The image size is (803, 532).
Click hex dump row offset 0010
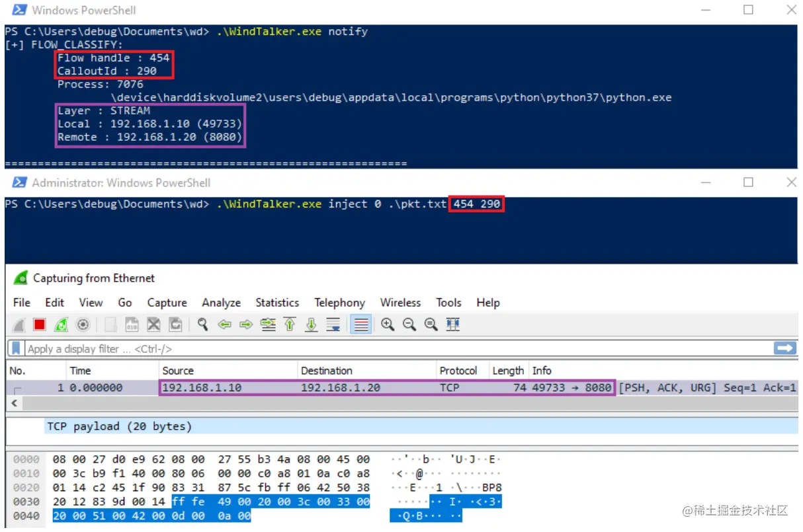pyautogui.click(x=26, y=473)
